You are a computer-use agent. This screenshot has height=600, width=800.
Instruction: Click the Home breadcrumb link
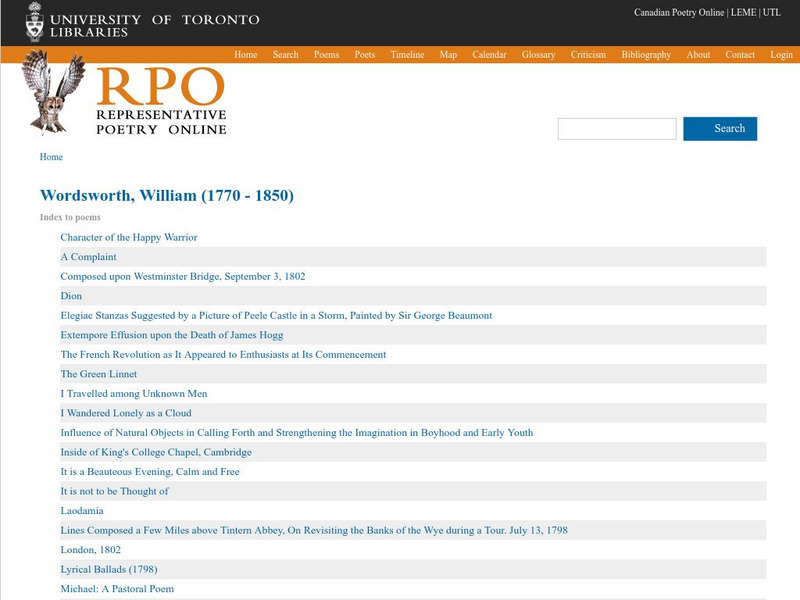click(51, 157)
